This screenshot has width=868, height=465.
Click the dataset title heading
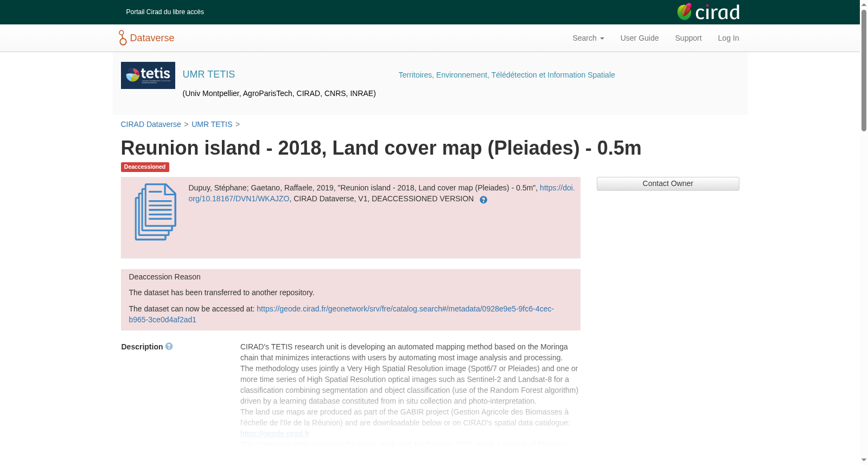point(381,148)
